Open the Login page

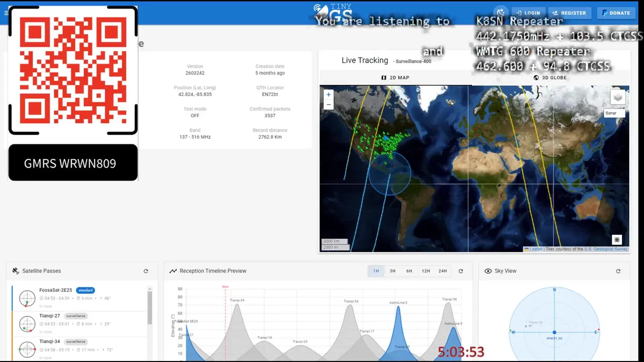pos(528,13)
